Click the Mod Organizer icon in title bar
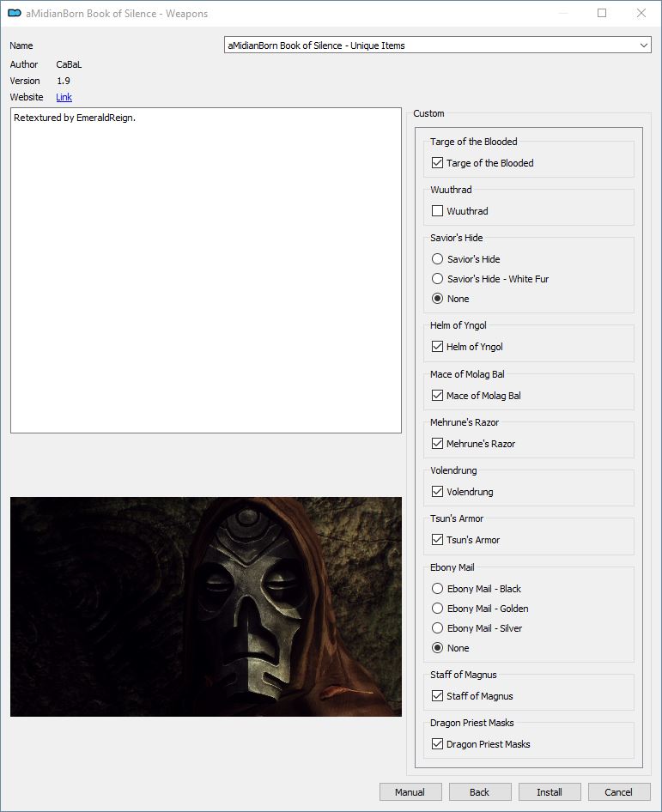The width and height of the screenshot is (662, 812). click(x=14, y=14)
